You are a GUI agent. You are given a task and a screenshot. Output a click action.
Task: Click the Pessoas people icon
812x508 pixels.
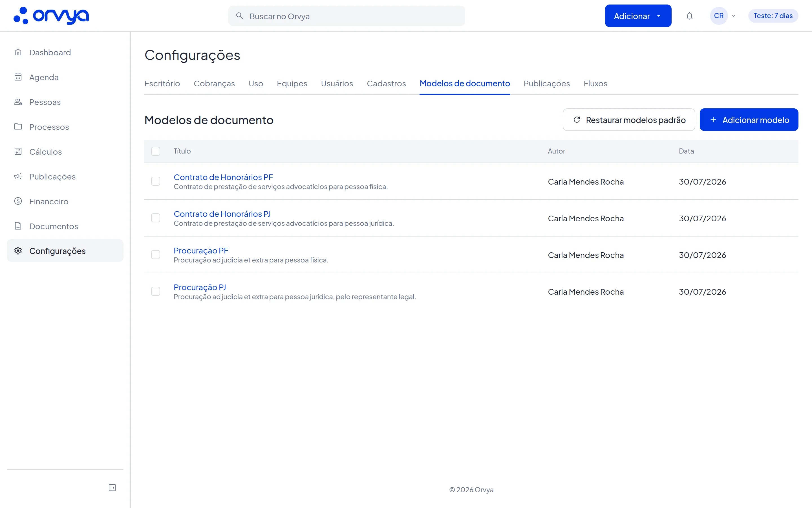click(18, 102)
